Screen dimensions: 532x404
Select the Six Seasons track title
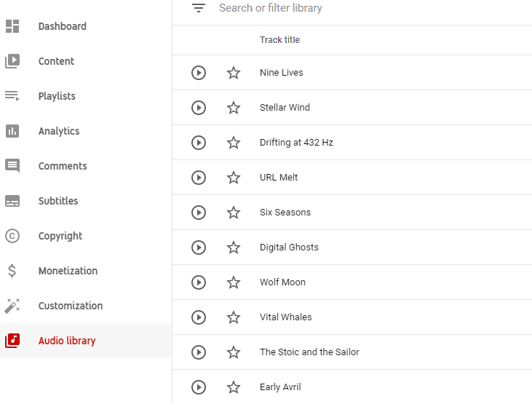point(285,212)
